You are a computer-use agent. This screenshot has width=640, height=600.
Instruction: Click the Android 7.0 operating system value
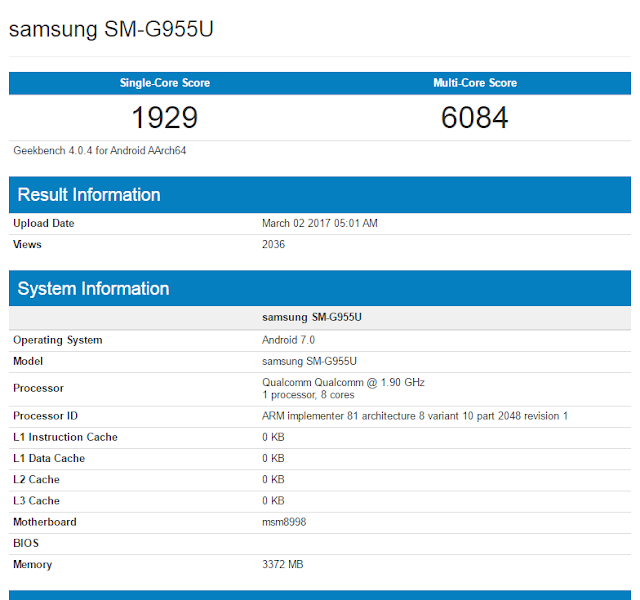pyautogui.click(x=288, y=340)
